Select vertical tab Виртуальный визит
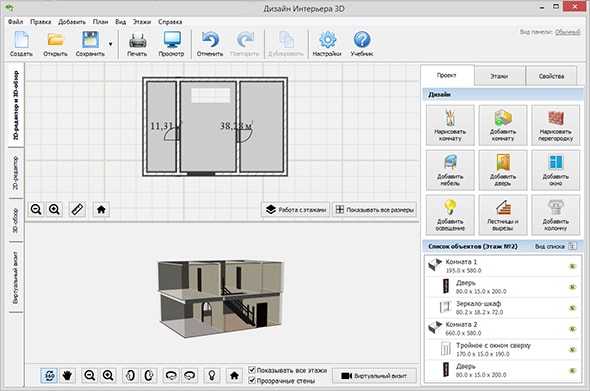590x391 pixels. pyautogui.click(x=16, y=278)
